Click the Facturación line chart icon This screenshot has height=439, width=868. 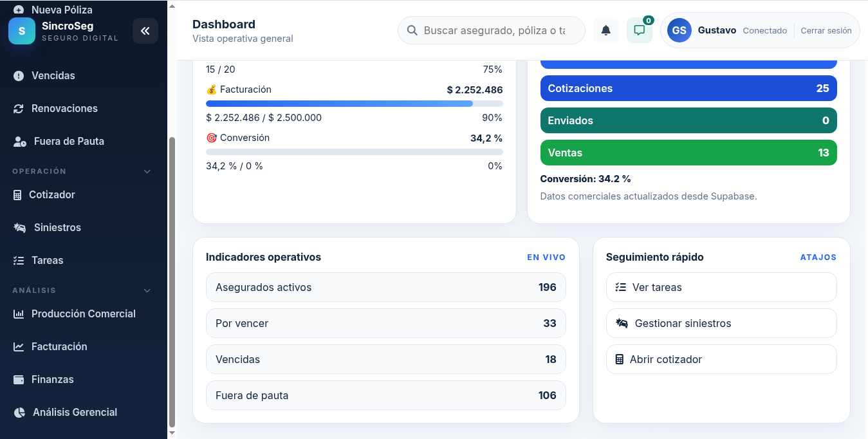(19, 347)
